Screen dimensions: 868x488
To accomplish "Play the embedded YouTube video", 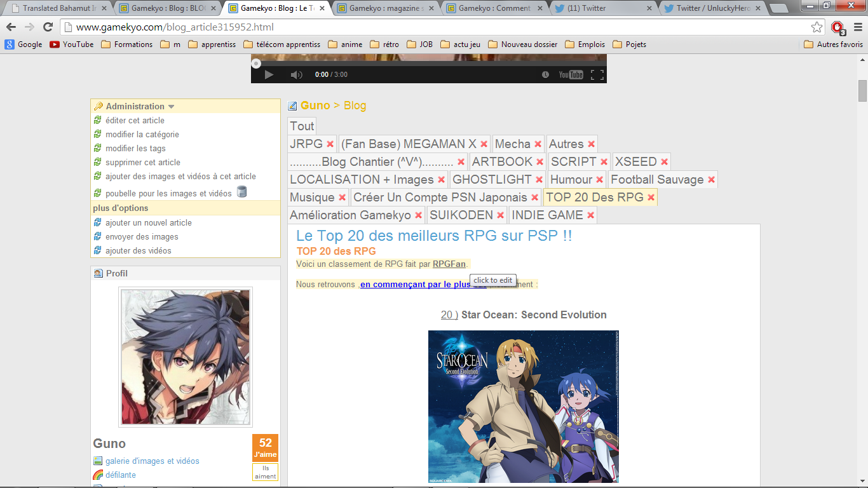I will 269,75.
